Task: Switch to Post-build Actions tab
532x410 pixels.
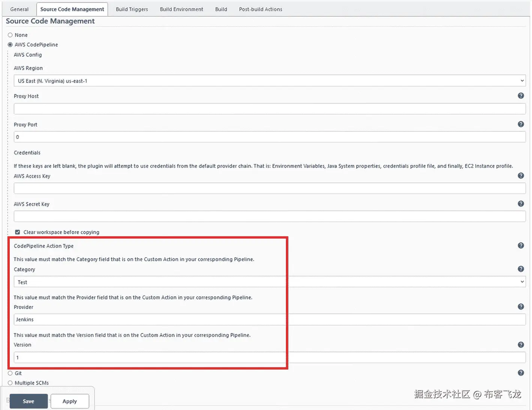Action: pos(261,9)
